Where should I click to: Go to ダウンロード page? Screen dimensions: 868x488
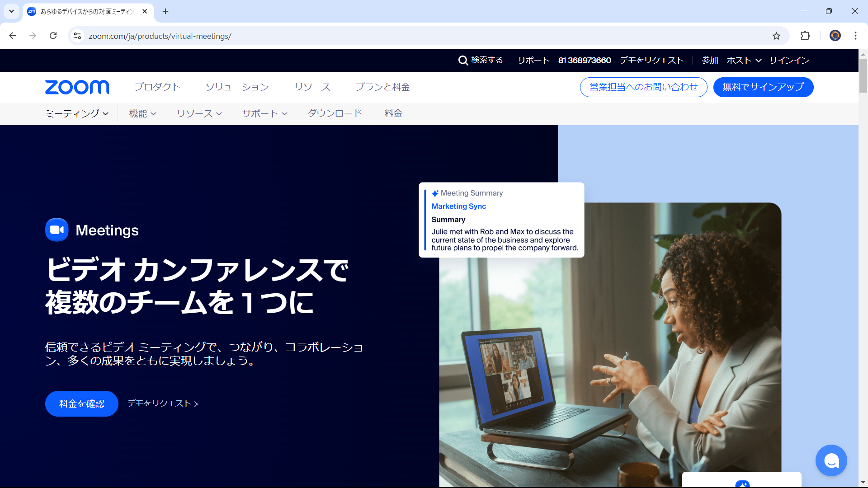click(335, 113)
